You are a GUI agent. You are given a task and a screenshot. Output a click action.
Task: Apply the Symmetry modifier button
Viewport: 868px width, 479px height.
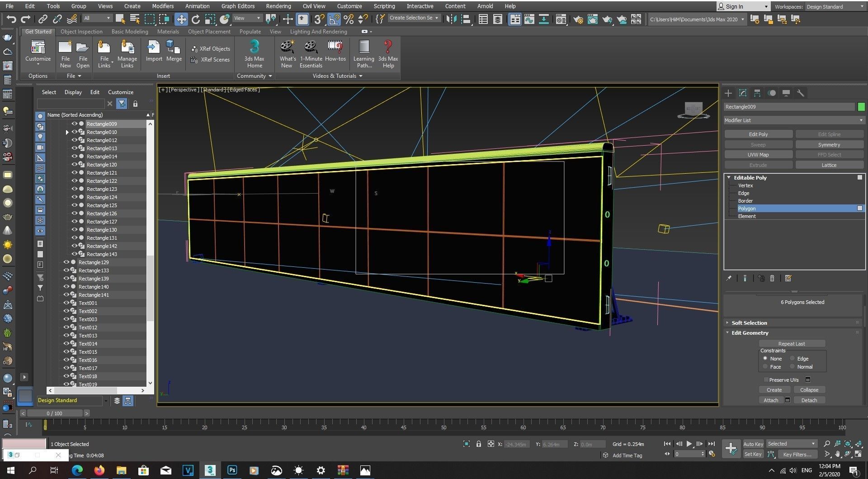[x=829, y=145]
